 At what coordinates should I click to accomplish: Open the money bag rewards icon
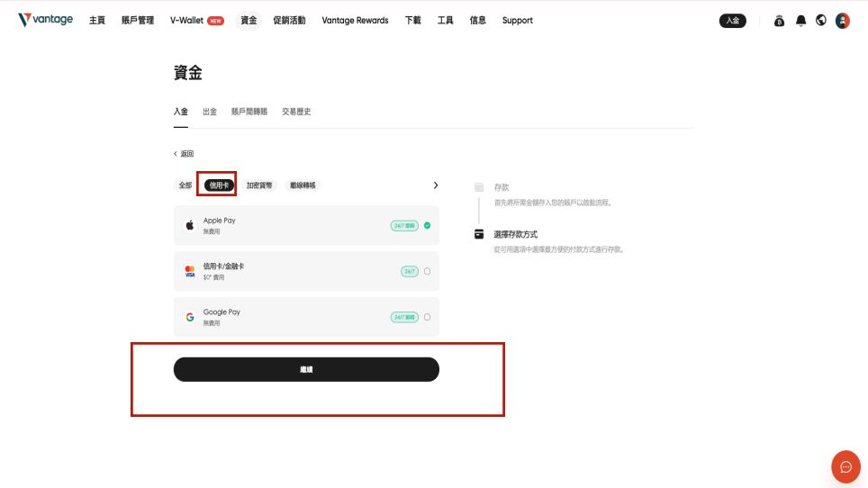[x=779, y=21]
